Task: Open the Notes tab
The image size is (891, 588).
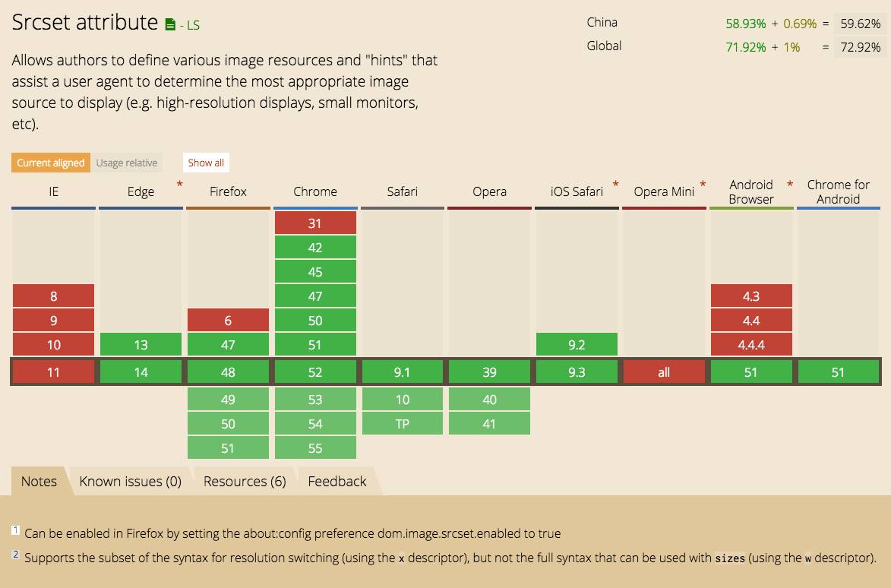Action: (x=39, y=481)
